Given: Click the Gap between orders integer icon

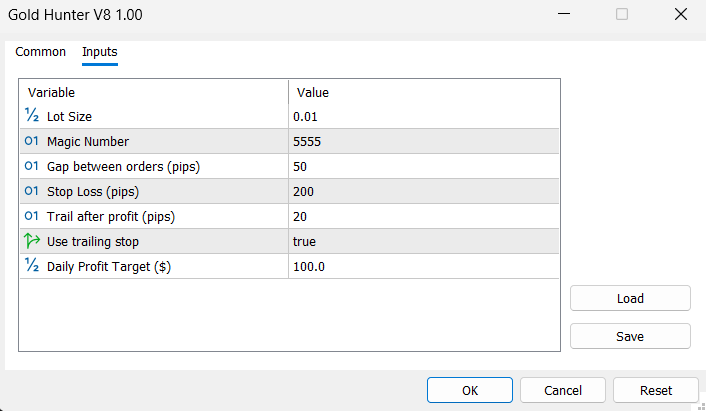Looking at the screenshot, I should [31, 167].
